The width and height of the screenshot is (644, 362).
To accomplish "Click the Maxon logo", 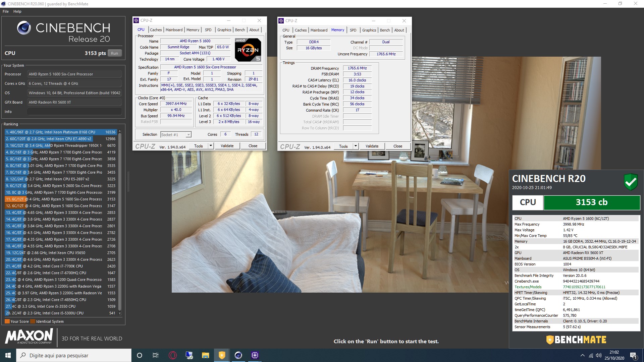I will click(29, 336).
